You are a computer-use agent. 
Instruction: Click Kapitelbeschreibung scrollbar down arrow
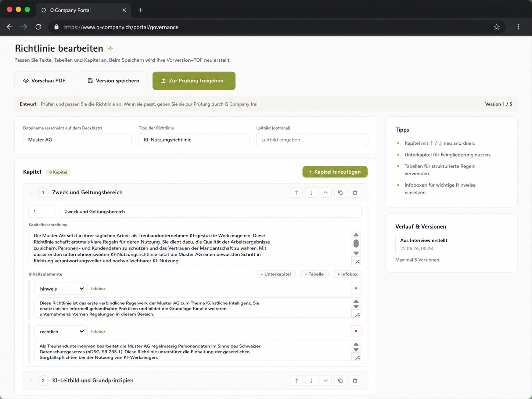(356, 253)
